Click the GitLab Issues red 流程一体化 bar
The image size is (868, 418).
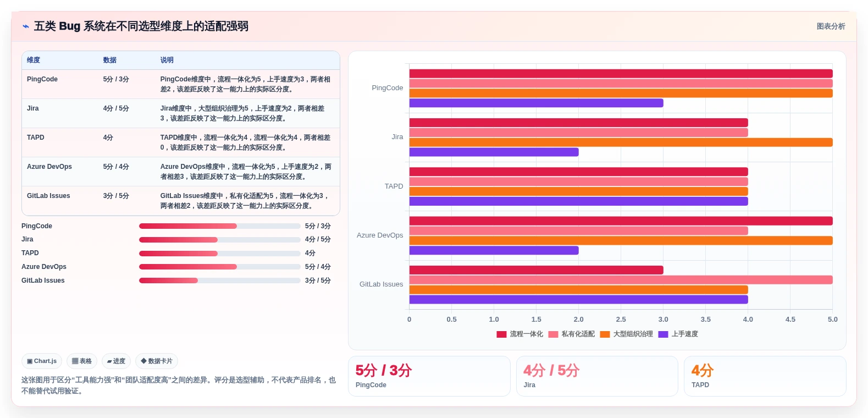point(537,270)
